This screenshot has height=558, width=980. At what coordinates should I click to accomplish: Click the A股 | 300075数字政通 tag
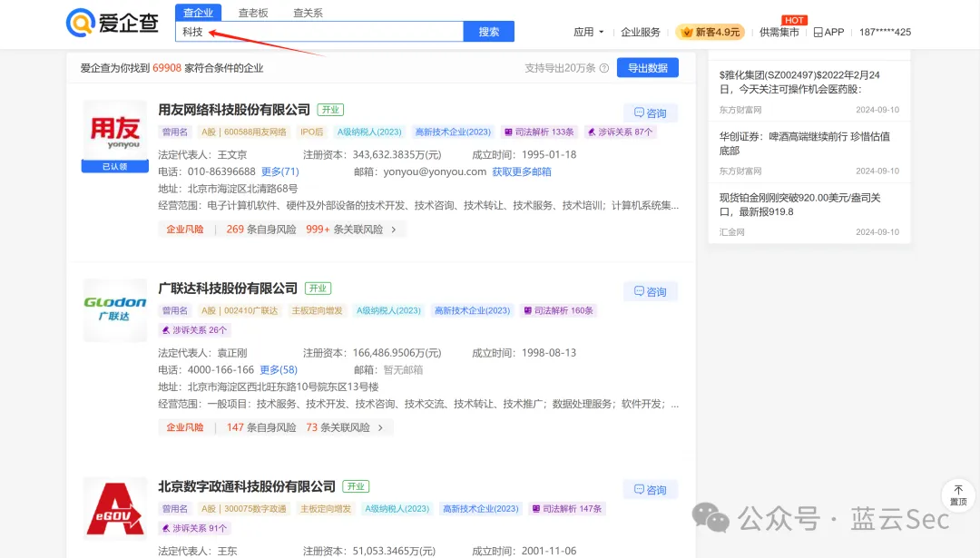(x=244, y=509)
